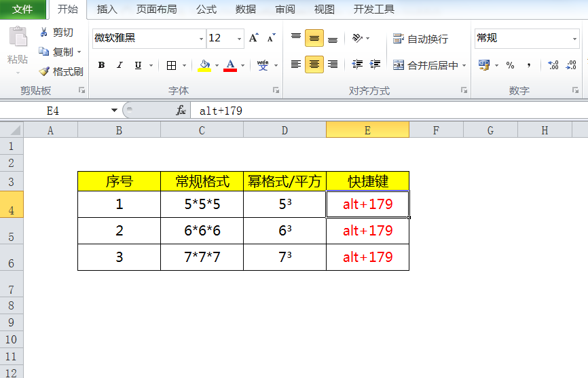Click the Borders grid icon
The height and width of the screenshot is (378, 588).
pos(171,66)
